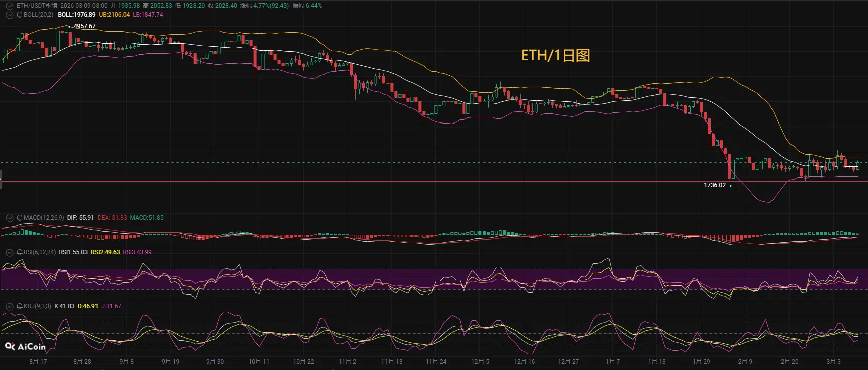Click the 12月 16 date axis label

524,362
